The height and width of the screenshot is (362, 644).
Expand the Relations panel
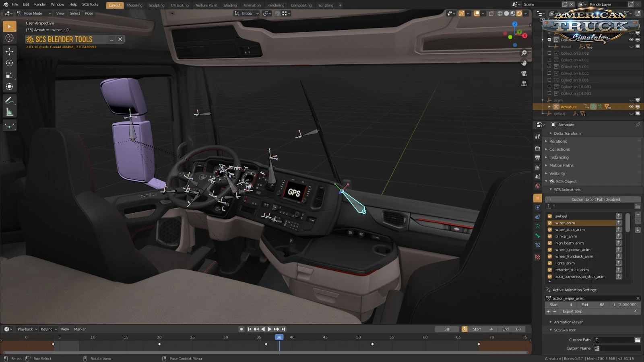click(557, 141)
